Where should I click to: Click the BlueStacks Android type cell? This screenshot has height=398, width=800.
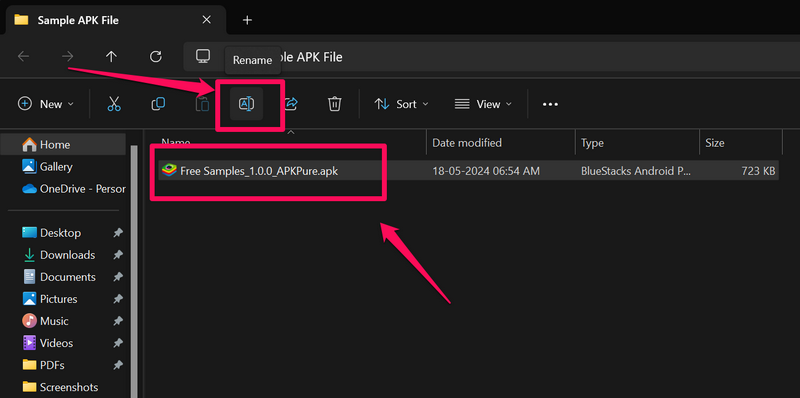[x=636, y=171]
